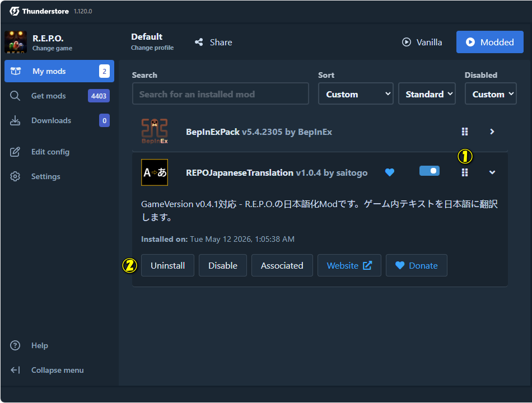Click the Collapse menu arrow icon

point(15,370)
